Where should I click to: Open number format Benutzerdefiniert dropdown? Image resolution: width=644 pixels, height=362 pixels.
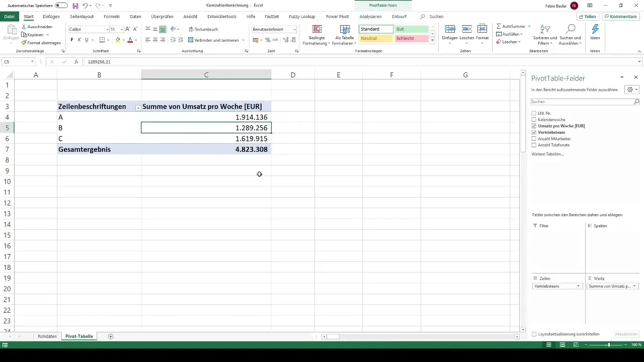coord(294,30)
